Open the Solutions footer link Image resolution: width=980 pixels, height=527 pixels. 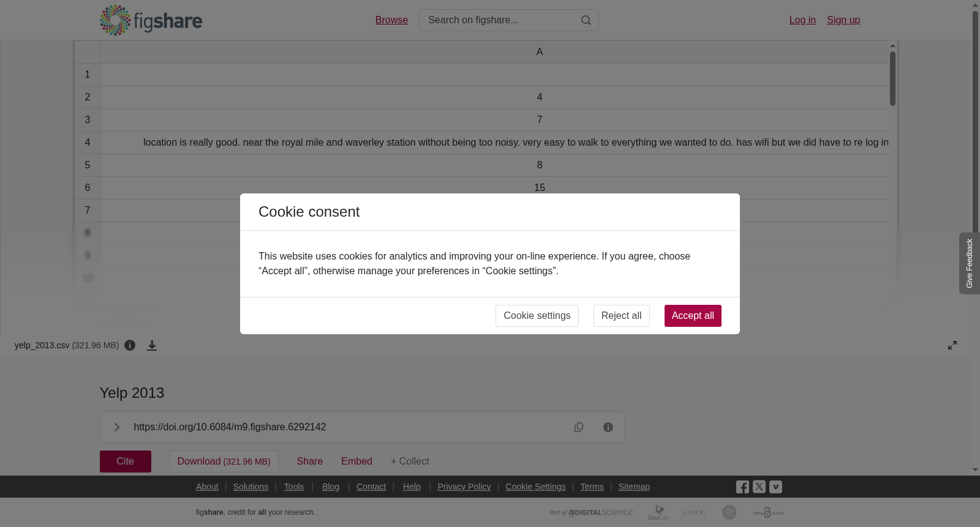tap(251, 487)
